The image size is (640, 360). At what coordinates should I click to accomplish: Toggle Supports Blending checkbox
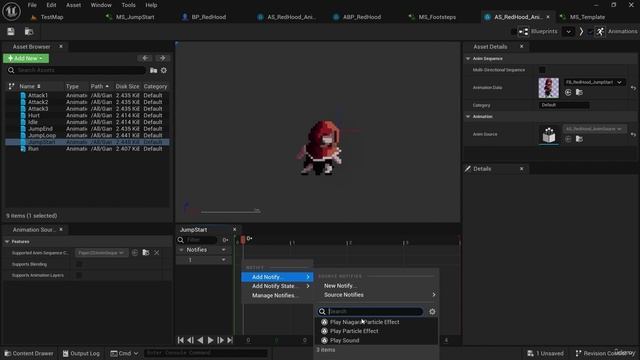click(x=79, y=264)
